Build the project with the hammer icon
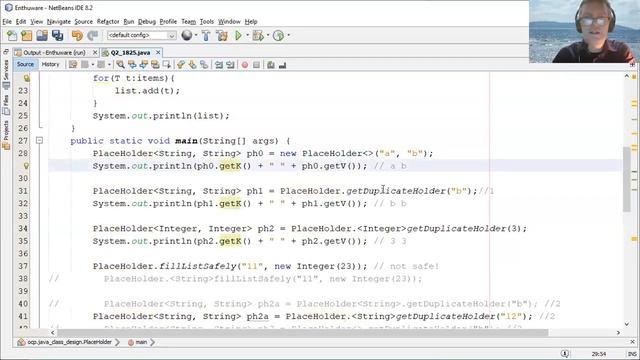 coord(206,36)
